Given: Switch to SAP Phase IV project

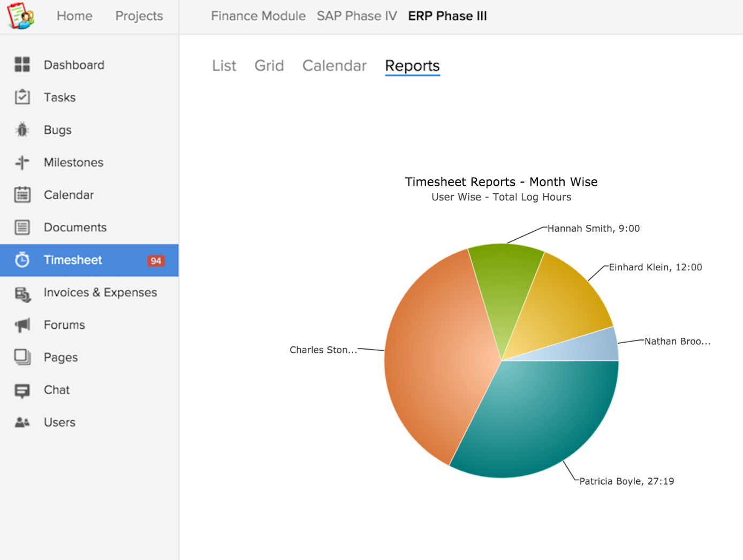Looking at the screenshot, I should click(357, 16).
